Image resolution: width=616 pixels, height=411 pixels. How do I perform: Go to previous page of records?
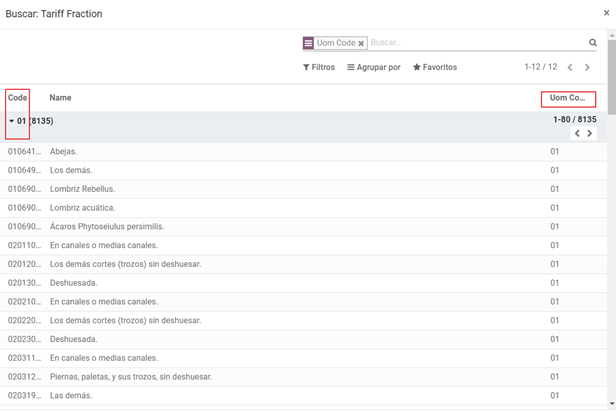[x=570, y=68]
